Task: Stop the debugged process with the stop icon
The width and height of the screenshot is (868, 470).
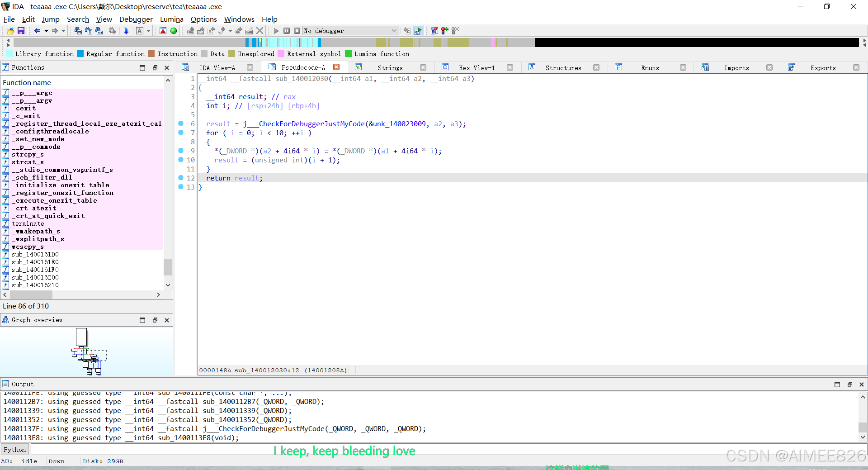Action: pyautogui.click(x=297, y=31)
